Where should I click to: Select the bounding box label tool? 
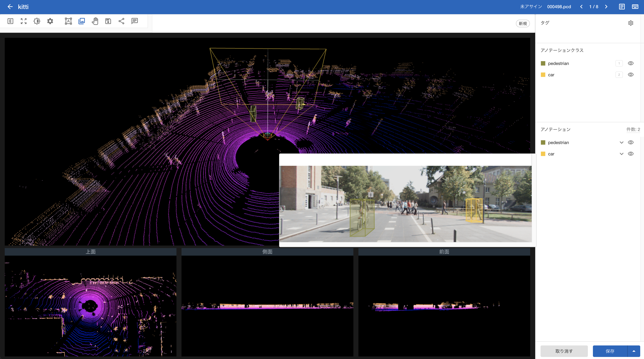tap(68, 21)
